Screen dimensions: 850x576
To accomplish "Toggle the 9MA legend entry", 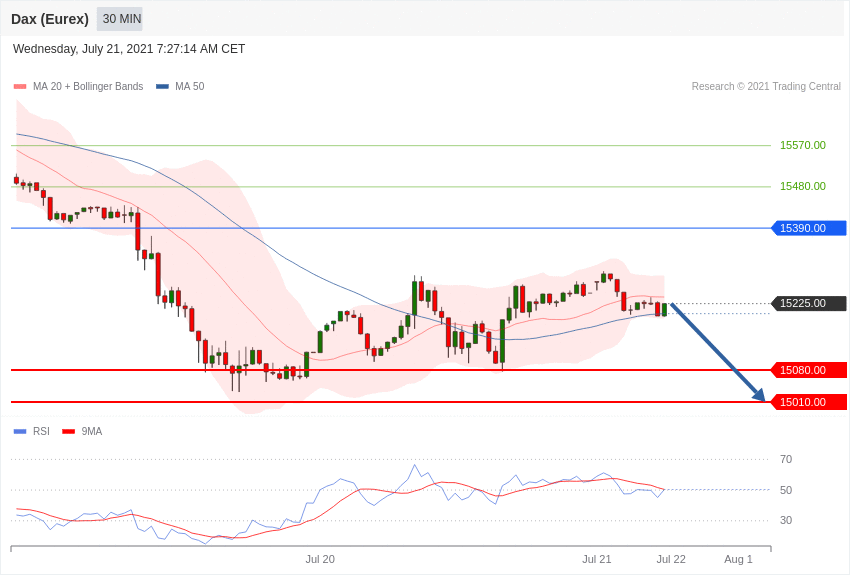I will (x=82, y=431).
